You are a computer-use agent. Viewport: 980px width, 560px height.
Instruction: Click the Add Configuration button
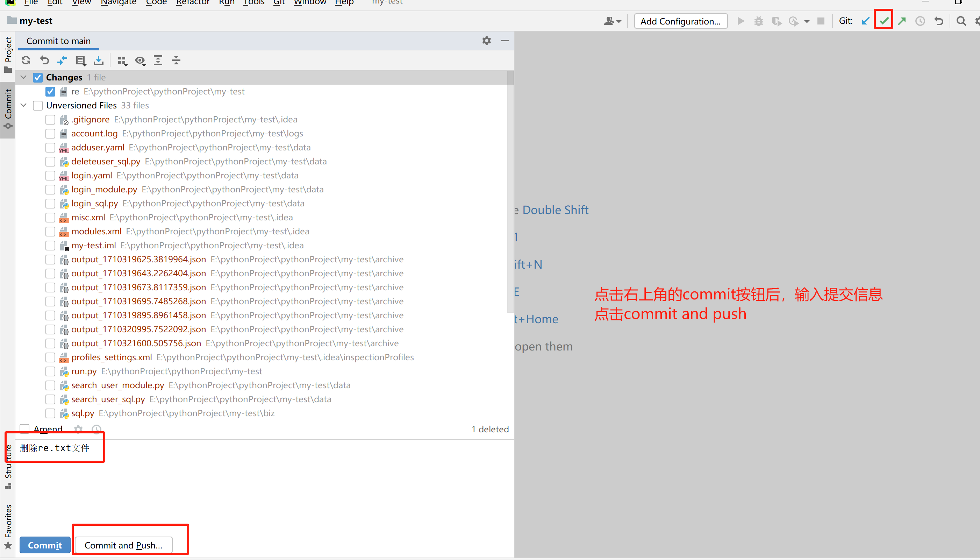tap(680, 21)
